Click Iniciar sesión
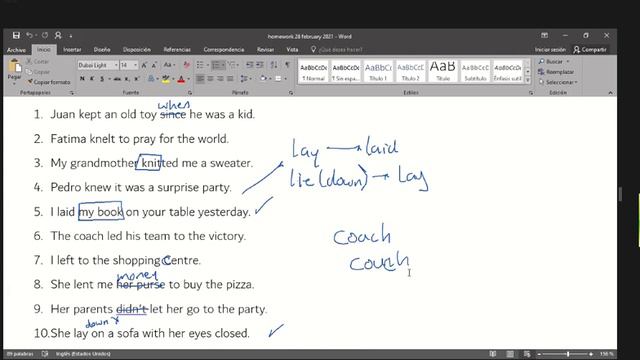 [550, 50]
